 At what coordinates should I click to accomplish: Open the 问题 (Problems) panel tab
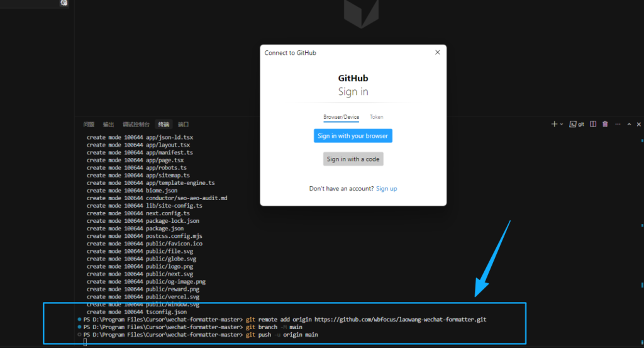89,125
